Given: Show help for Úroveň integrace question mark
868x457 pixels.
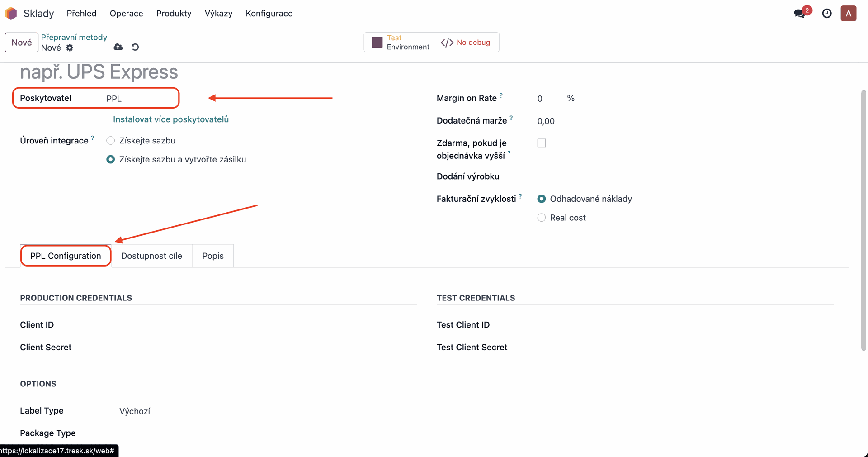Looking at the screenshot, I should tap(93, 138).
